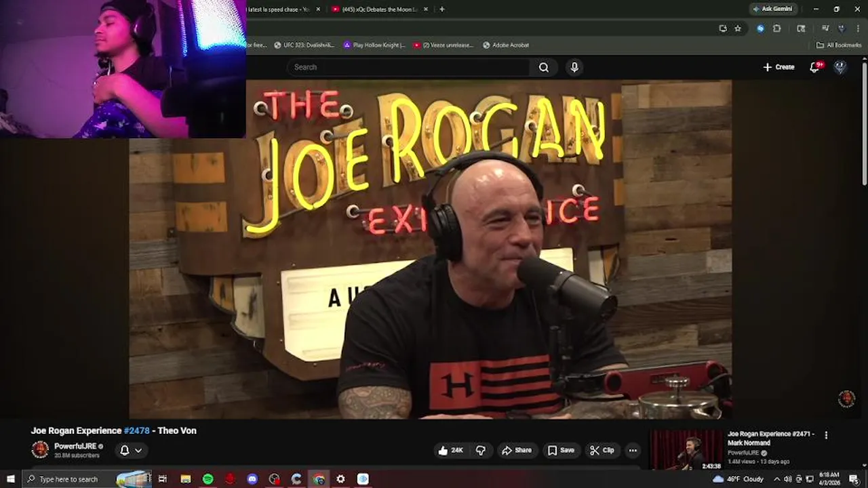Viewport: 868px width, 488px height.
Task: Share the Theo Von video
Action: point(517,450)
